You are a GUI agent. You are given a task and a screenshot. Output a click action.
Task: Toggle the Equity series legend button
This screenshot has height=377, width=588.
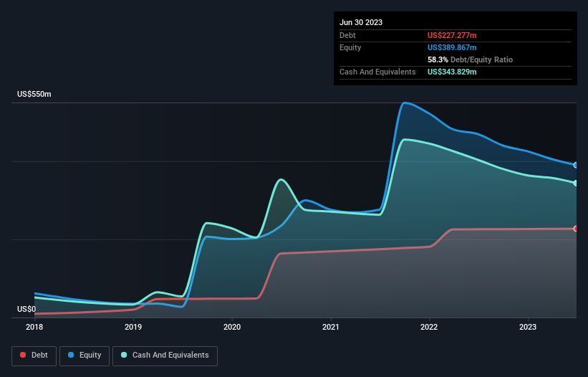(85, 355)
